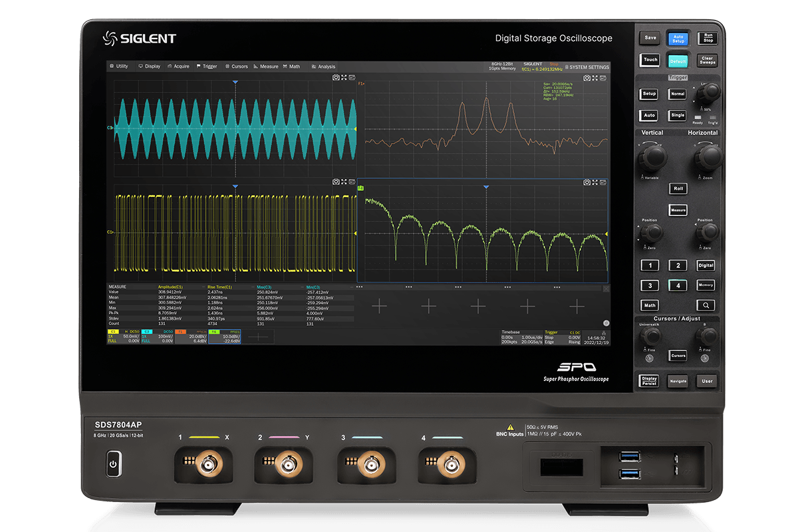Toggle the hardware Math button

click(650, 305)
